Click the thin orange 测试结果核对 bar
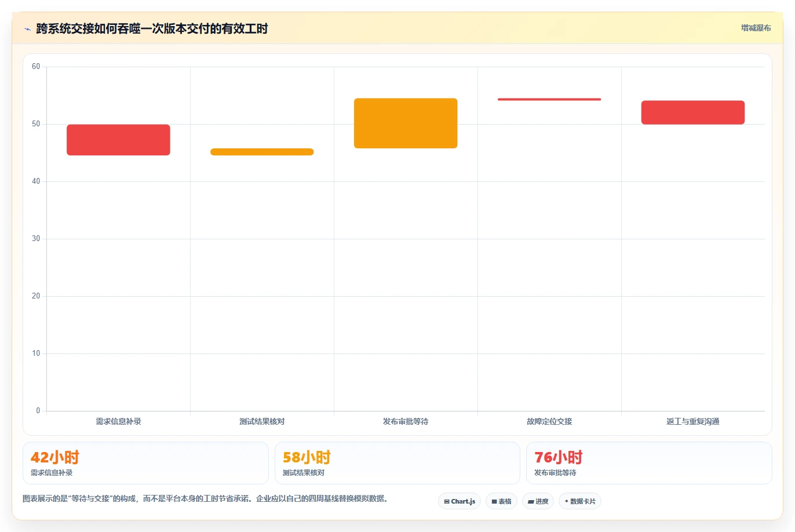This screenshot has height=532, width=795. [x=262, y=152]
